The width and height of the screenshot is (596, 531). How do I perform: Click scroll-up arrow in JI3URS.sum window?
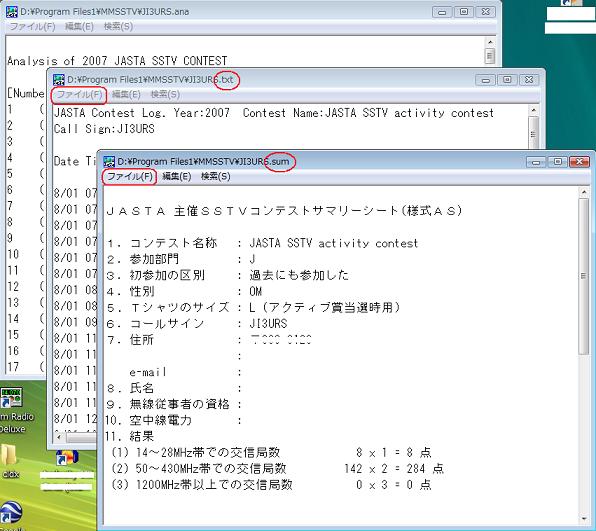(584, 193)
